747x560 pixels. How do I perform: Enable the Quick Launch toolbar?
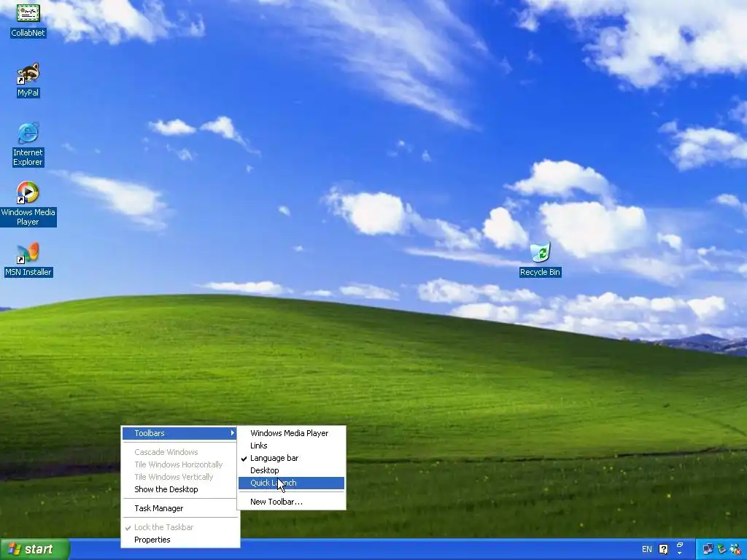(x=291, y=483)
